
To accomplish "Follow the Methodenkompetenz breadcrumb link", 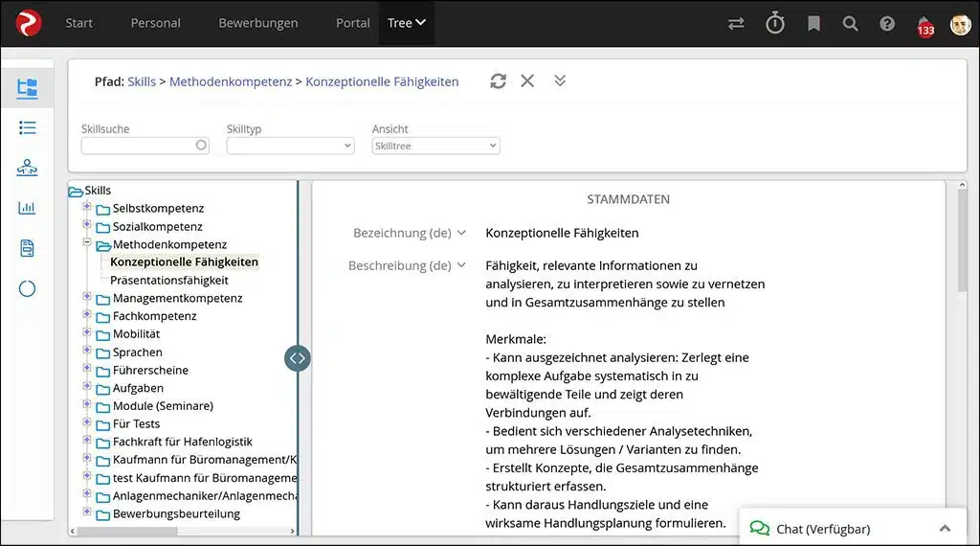I will tap(231, 82).
